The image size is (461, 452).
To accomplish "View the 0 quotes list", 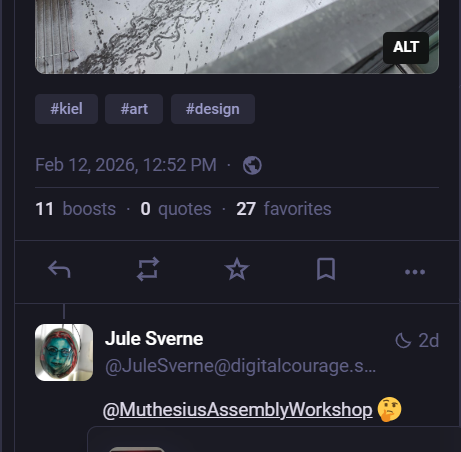I will coord(176,209).
